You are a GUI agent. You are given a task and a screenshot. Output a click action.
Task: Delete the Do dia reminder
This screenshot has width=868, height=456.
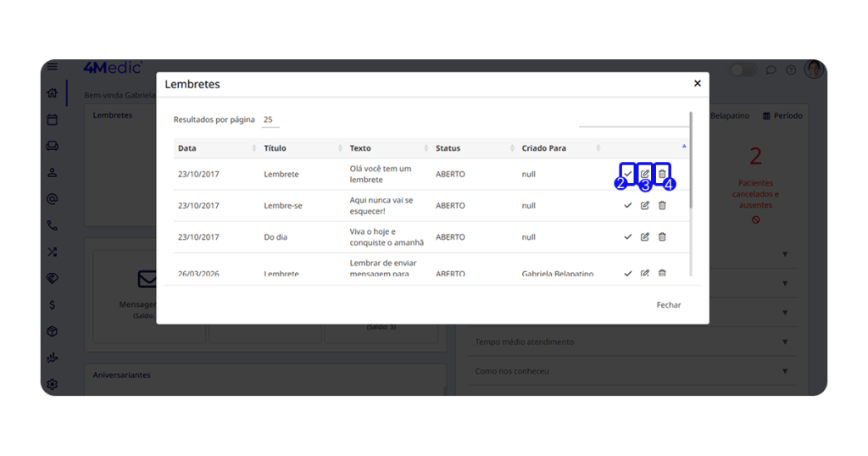click(x=662, y=236)
